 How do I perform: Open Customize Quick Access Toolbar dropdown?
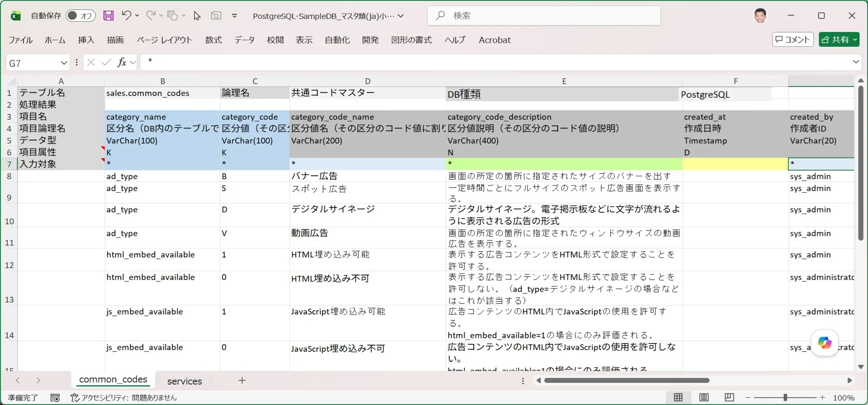[234, 16]
